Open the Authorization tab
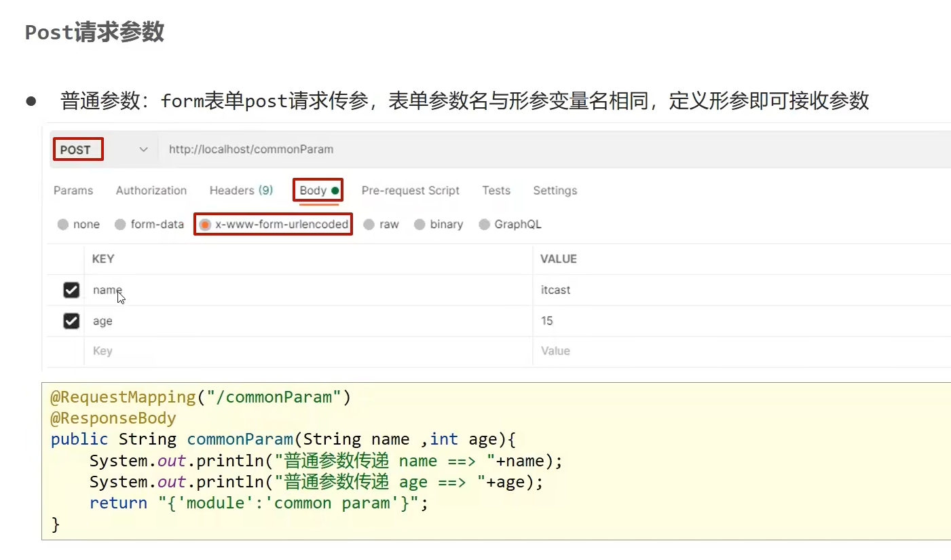Image resolution: width=951 pixels, height=560 pixels. (x=151, y=191)
